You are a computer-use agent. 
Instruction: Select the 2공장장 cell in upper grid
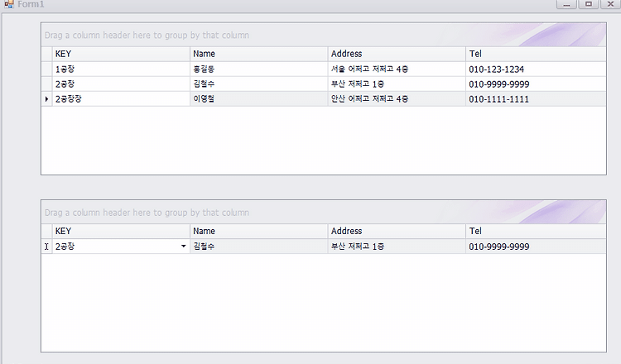121,99
